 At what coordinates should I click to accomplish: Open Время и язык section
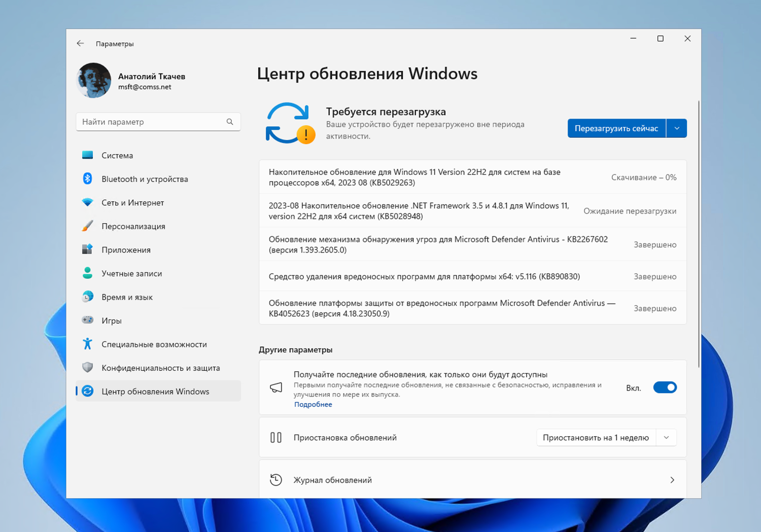[158, 297]
